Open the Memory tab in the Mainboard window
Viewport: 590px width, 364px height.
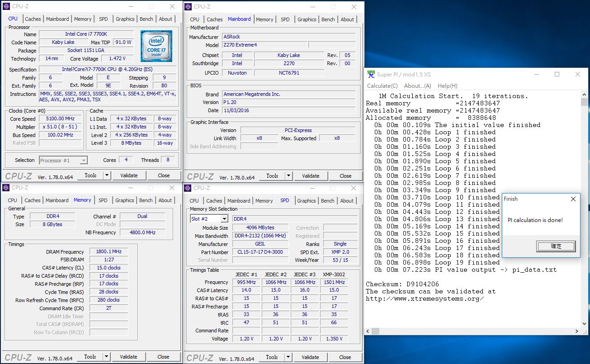point(264,19)
